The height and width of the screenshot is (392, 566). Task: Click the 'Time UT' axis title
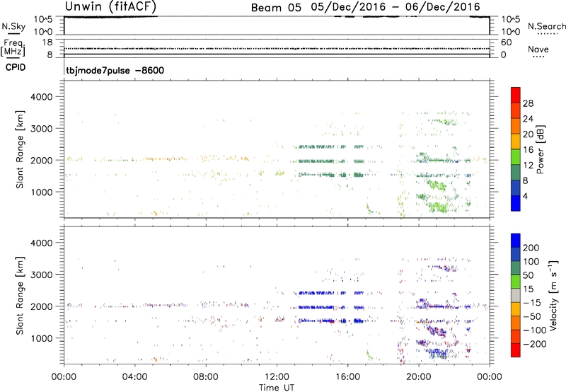(x=277, y=388)
